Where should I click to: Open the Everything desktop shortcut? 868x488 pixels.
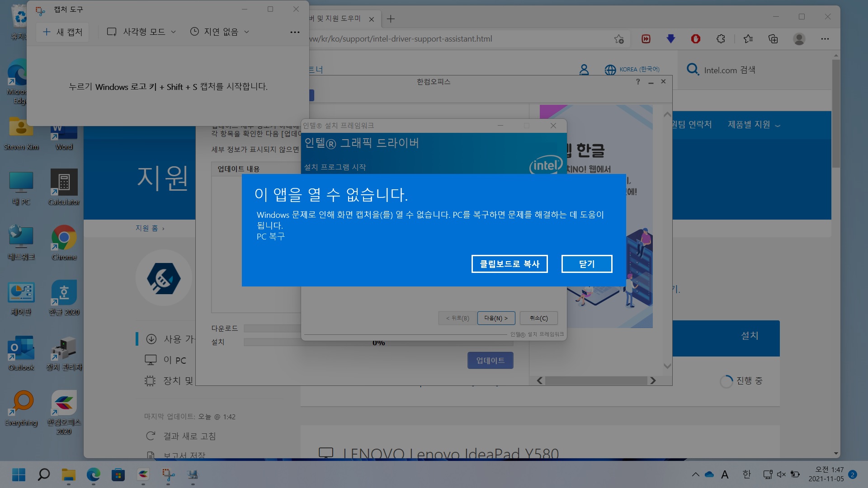[x=21, y=408]
